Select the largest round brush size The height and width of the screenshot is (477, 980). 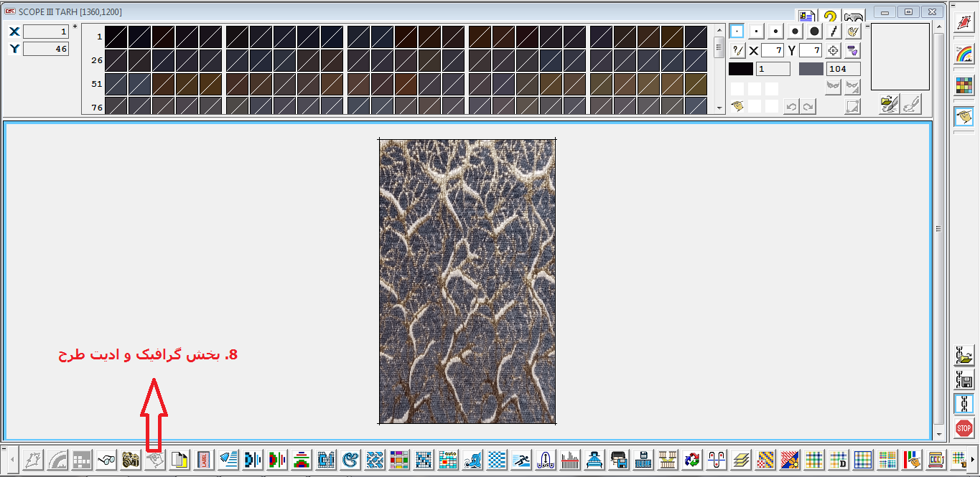[814, 32]
